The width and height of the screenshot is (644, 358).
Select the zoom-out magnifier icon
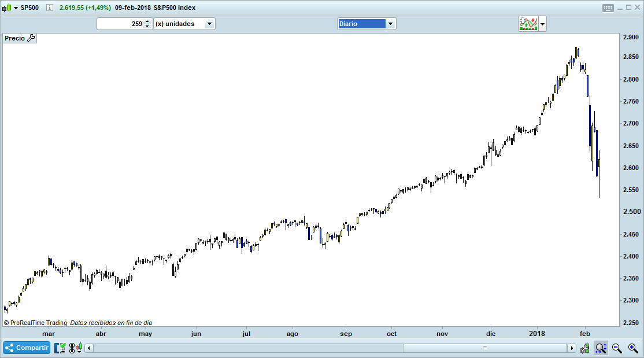(615, 348)
